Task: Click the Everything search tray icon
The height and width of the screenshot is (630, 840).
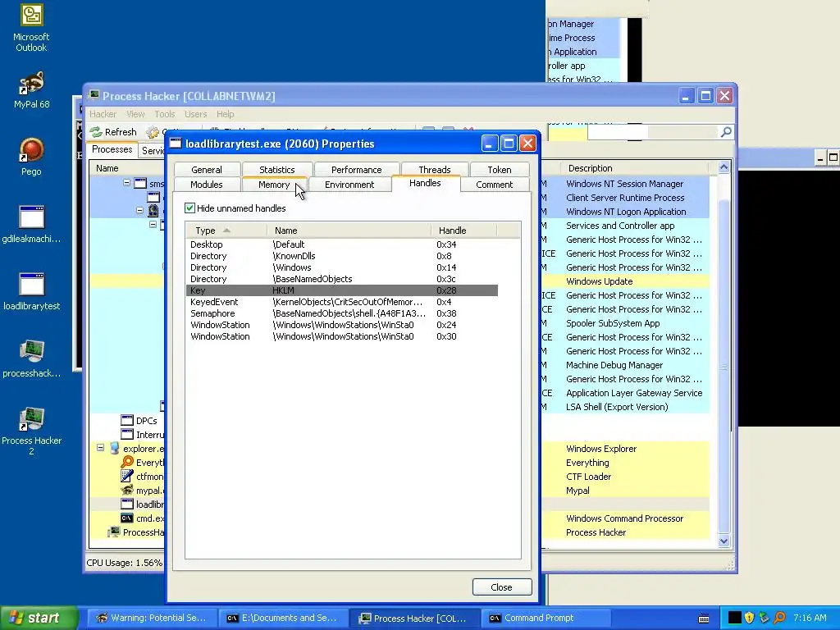Action: pyautogui.click(x=779, y=618)
